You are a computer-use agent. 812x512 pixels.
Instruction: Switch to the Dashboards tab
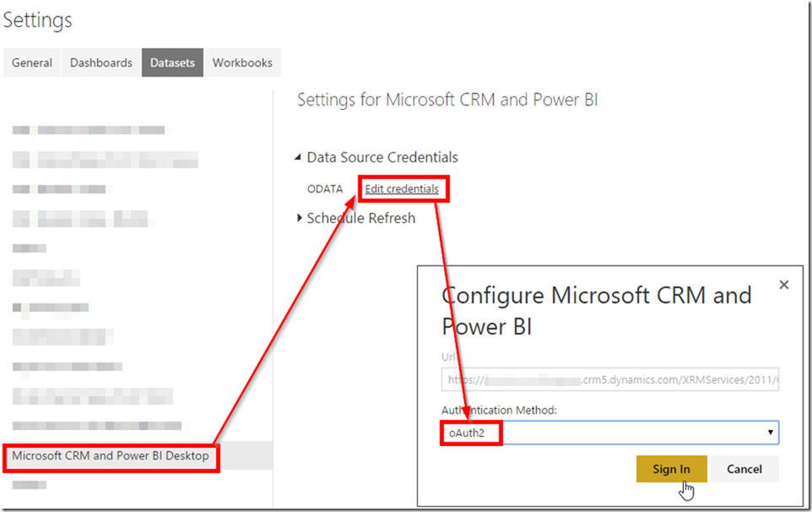click(101, 63)
